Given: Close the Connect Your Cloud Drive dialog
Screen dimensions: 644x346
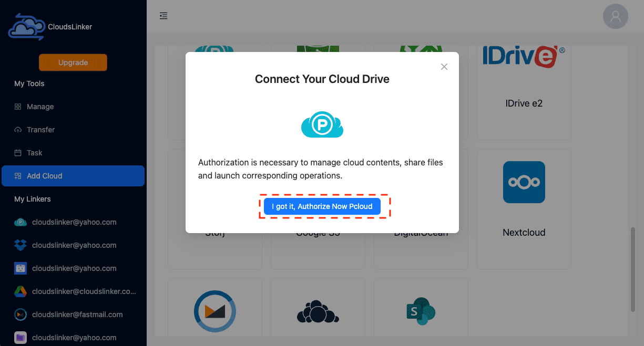Looking at the screenshot, I should [x=444, y=67].
